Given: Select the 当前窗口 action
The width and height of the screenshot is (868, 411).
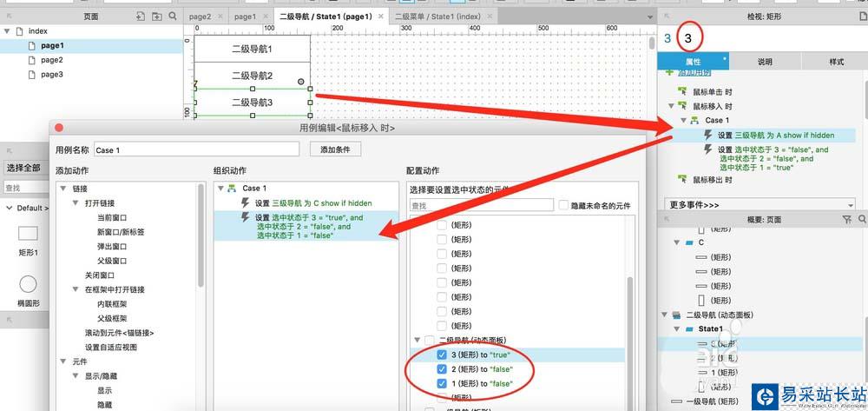Looking at the screenshot, I should pyautogui.click(x=112, y=217).
